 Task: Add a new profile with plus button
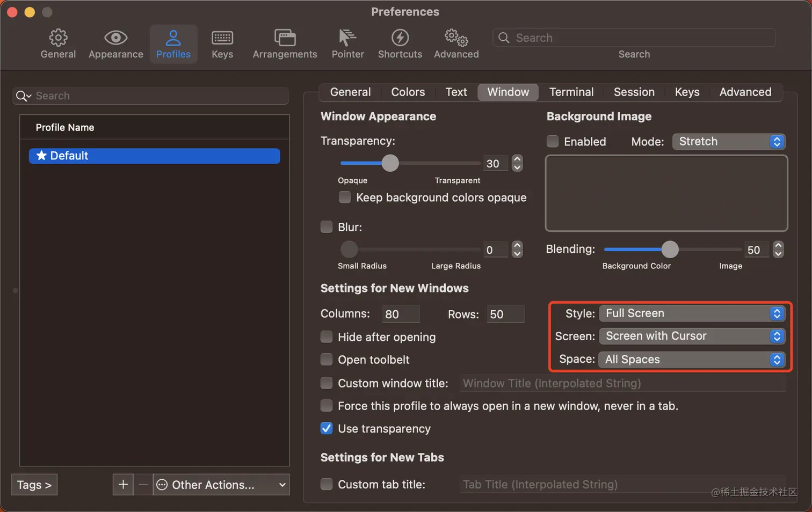tap(123, 485)
